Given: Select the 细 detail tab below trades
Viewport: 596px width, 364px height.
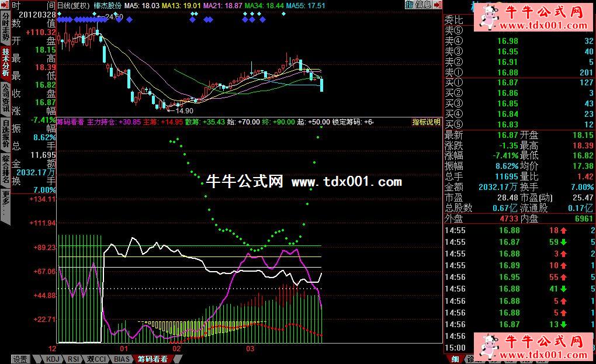Looking at the screenshot, I should click(455, 359).
